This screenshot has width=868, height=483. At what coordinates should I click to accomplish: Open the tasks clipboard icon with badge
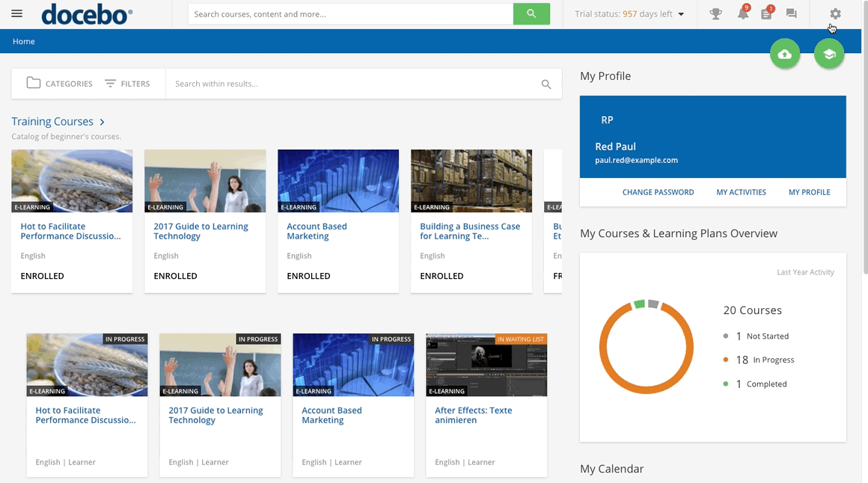(765, 13)
